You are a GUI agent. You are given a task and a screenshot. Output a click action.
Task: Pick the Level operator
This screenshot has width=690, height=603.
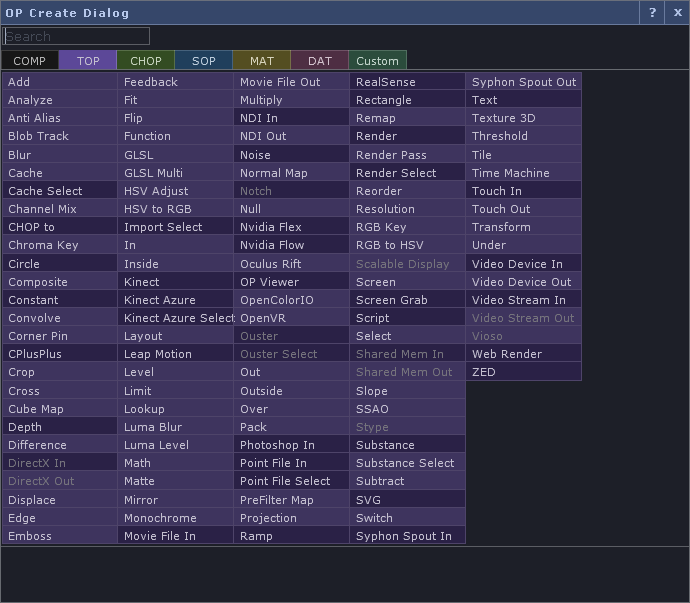[x=176, y=372]
